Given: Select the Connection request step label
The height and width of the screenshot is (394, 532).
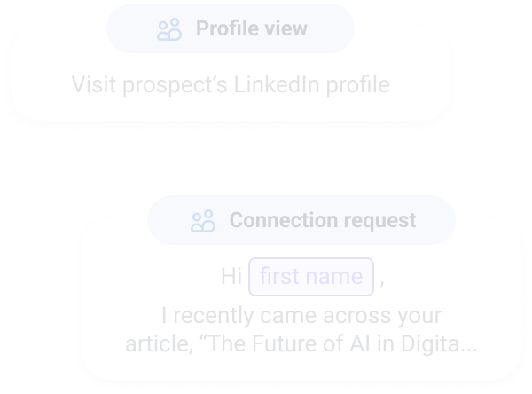Looking at the screenshot, I should (x=322, y=220).
